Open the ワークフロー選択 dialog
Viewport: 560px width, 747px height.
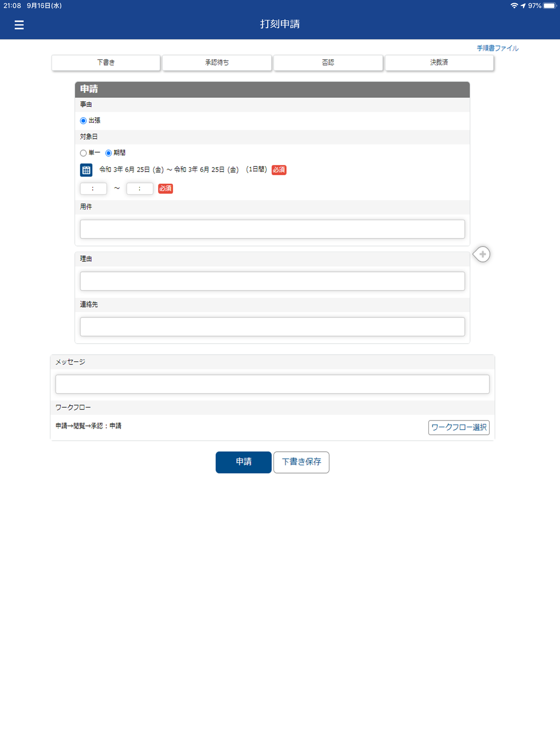point(459,428)
